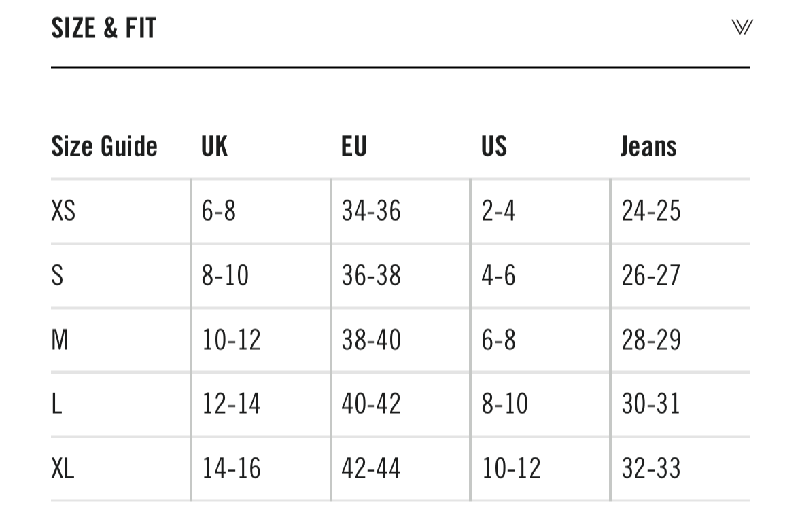Click UK size 14-16 cell
This screenshot has height=532, width=802.
click(231, 469)
